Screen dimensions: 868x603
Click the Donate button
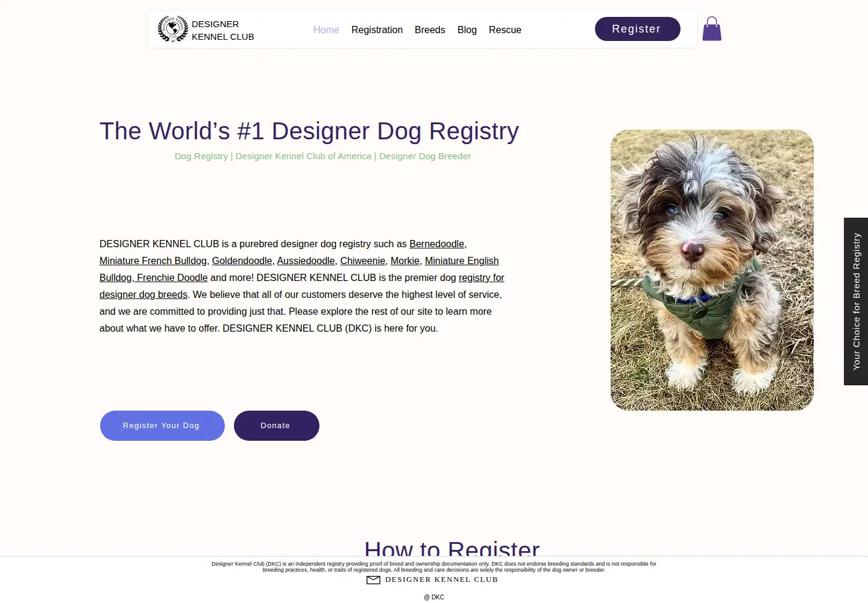pos(277,426)
